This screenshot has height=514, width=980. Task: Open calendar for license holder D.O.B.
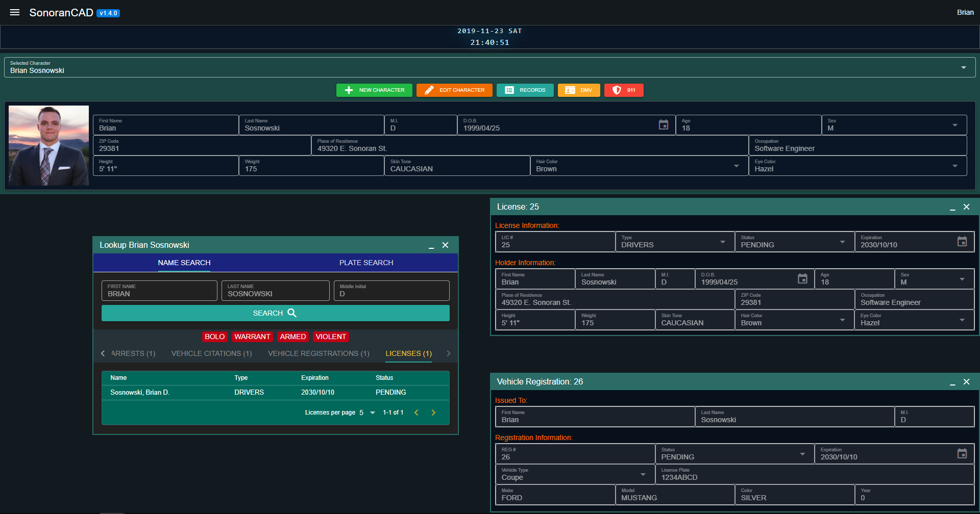pos(802,279)
